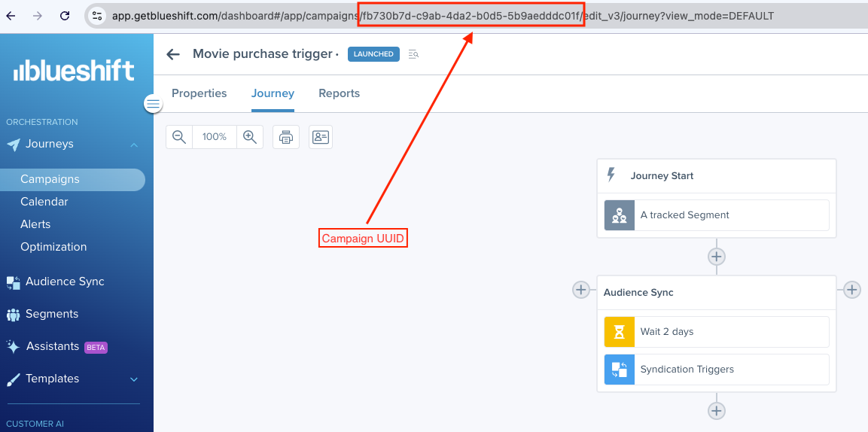Click the URL address bar
This screenshot has width=868, height=432.
coord(476,16)
